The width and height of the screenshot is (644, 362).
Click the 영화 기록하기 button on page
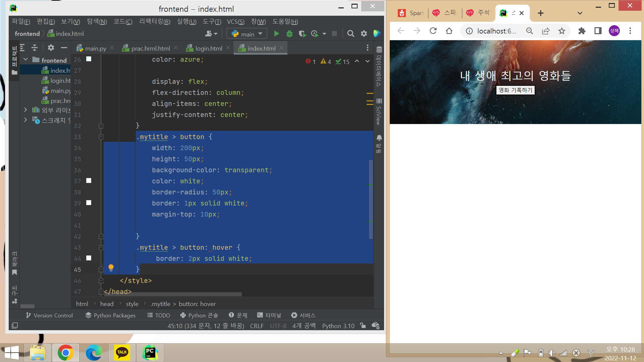pos(516,90)
